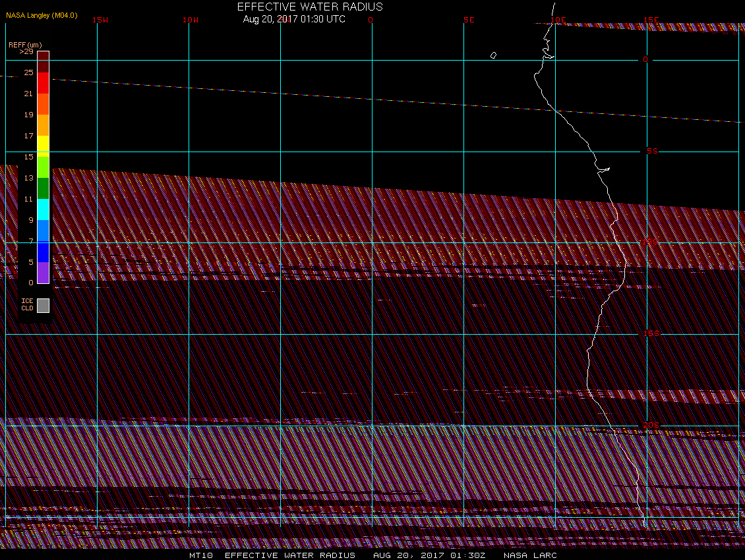This screenshot has width=745, height=560.
Task: Click the dark maroon >29 legend band
Action: (43, 61)
